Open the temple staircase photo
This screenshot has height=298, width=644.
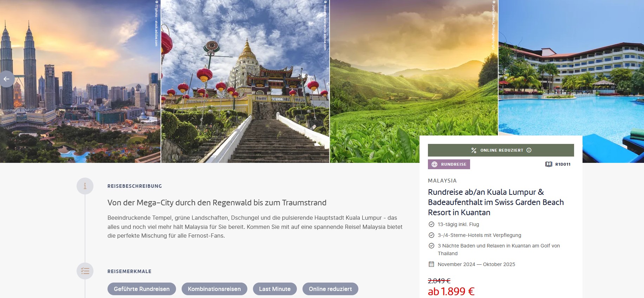[245, 81]
